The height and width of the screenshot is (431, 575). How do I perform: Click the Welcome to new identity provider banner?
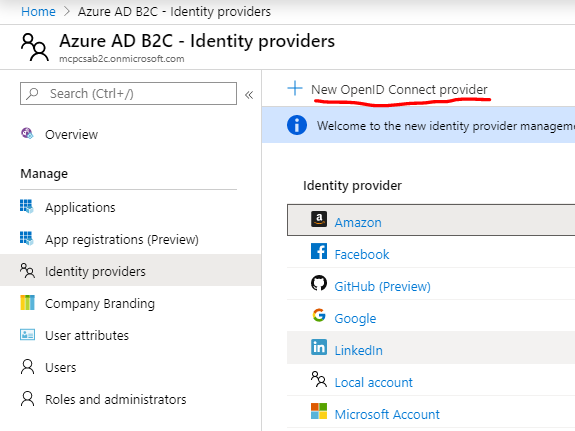418,125
